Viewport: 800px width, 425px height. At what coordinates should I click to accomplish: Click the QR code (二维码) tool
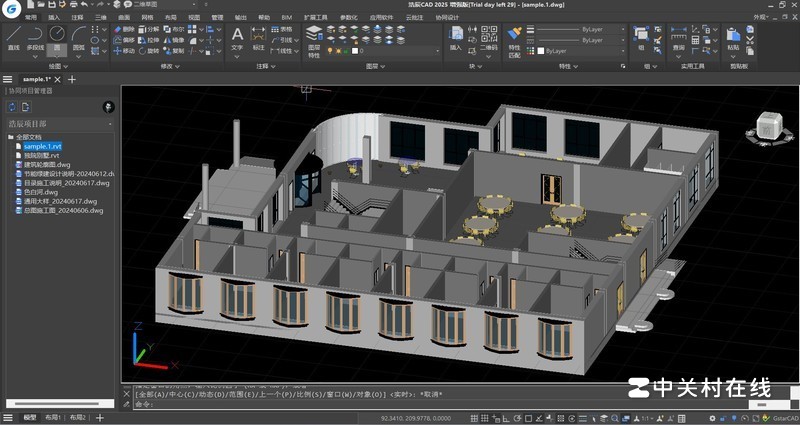pyautogui.click(x=487, y=37)
